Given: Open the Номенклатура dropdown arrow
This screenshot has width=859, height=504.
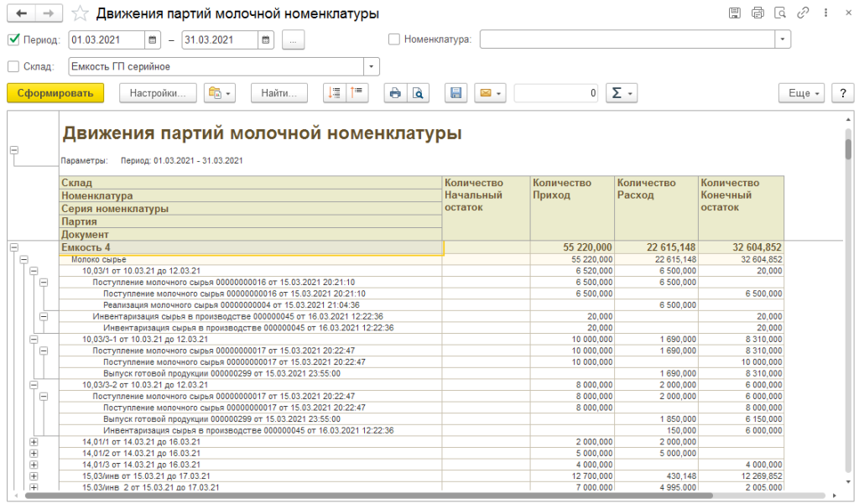Looking at the screenshot, I should click(x=783, y=39).
